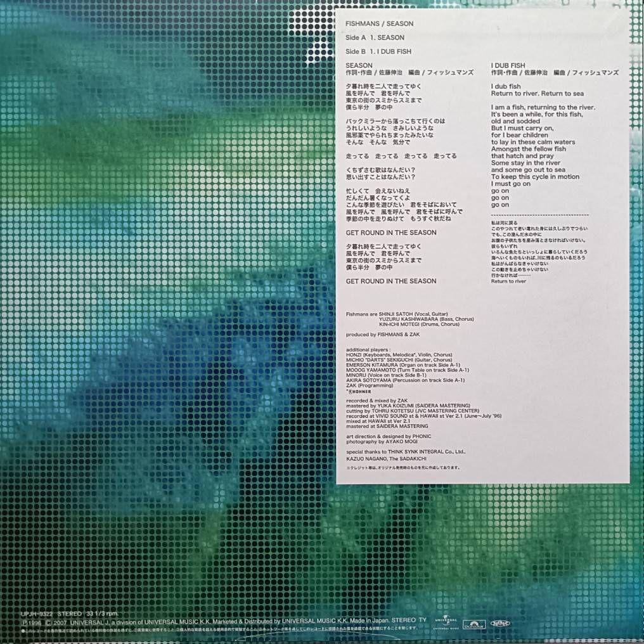Click the Side A 1. SEASON track line
This screenshot has height=644, width=644.
click(x=375, y=38)
